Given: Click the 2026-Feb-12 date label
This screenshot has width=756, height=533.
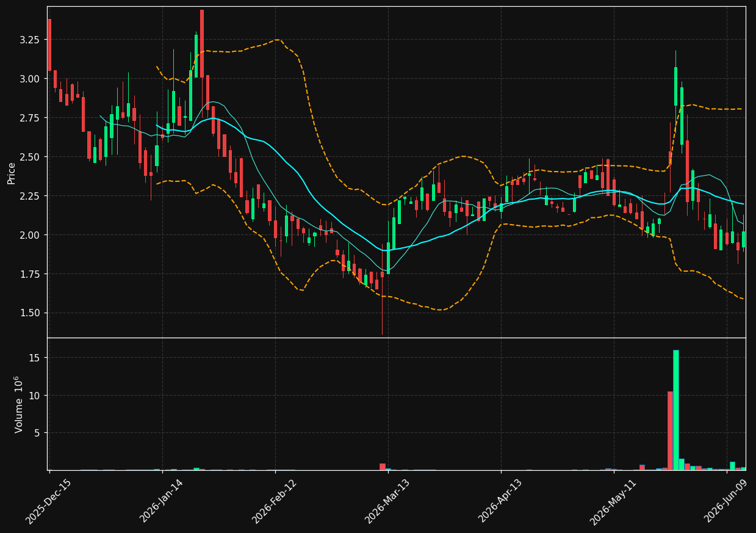Looking at the screenshot, I should [x=275, y=501].
